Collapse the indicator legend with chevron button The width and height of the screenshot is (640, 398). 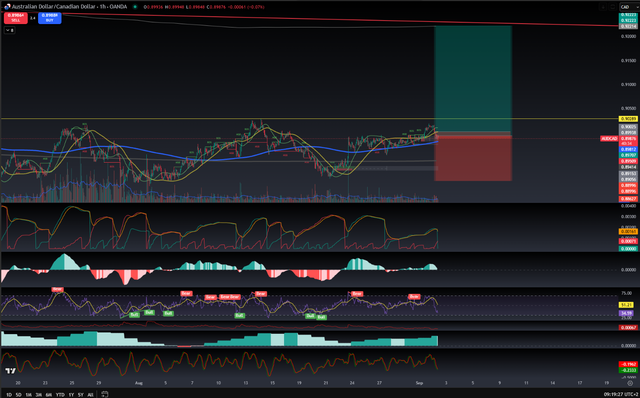pyautogui.click(x=9, y=30)
